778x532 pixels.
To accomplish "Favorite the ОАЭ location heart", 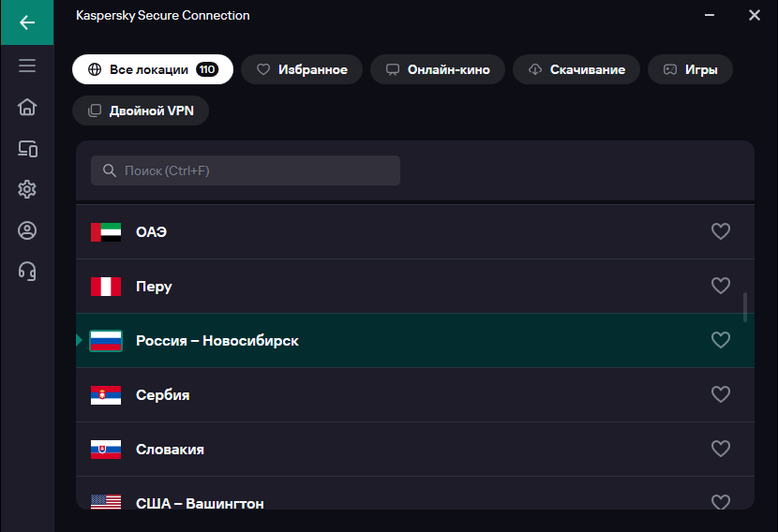I will point(721,231).
